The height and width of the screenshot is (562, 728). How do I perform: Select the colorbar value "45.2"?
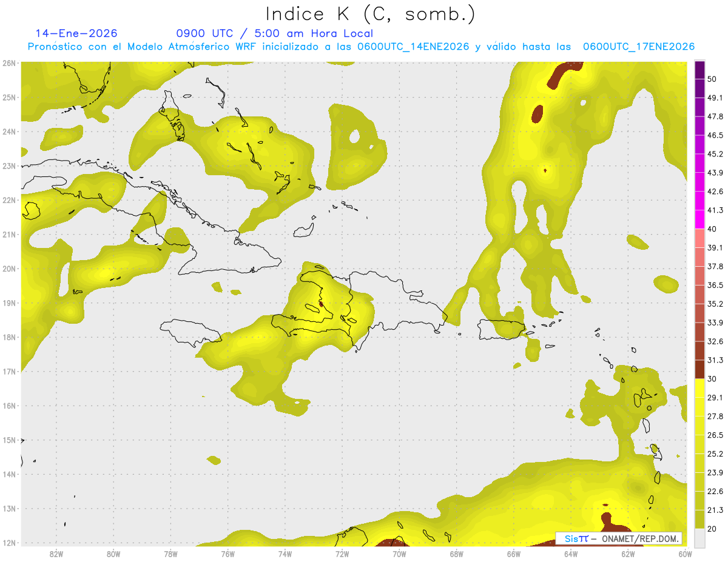click(715, 153)
